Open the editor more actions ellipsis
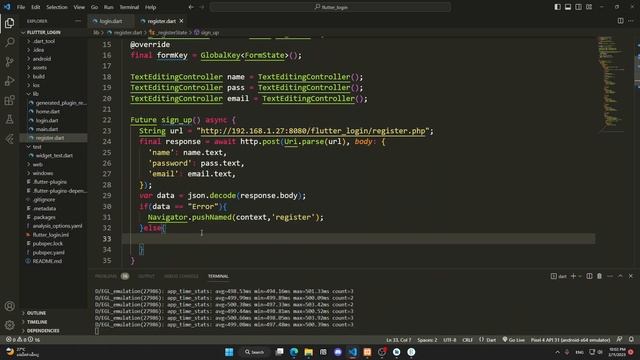 pyautogui.click(x=631, y=21)
